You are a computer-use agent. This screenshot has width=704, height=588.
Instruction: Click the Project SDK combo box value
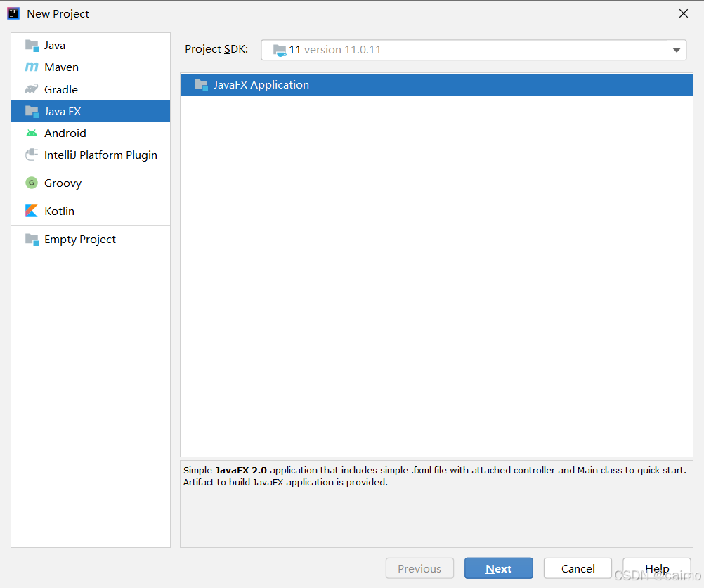(x=474, y=50)
